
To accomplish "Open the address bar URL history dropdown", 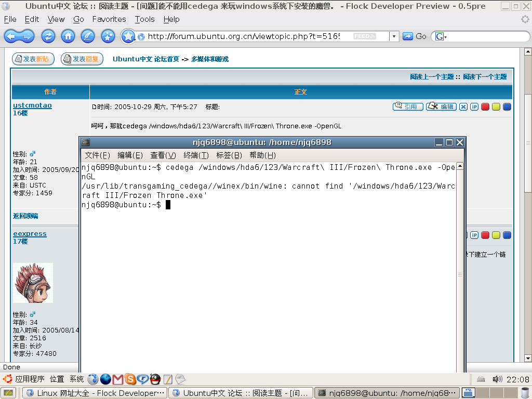I will [x=394, y=36].
